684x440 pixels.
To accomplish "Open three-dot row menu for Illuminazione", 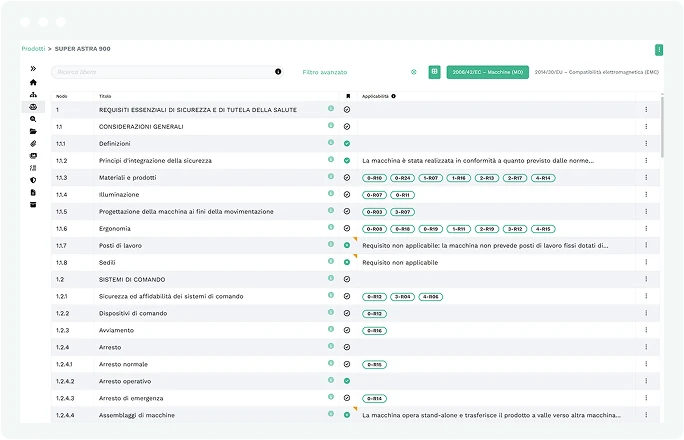I will [646, 194].
